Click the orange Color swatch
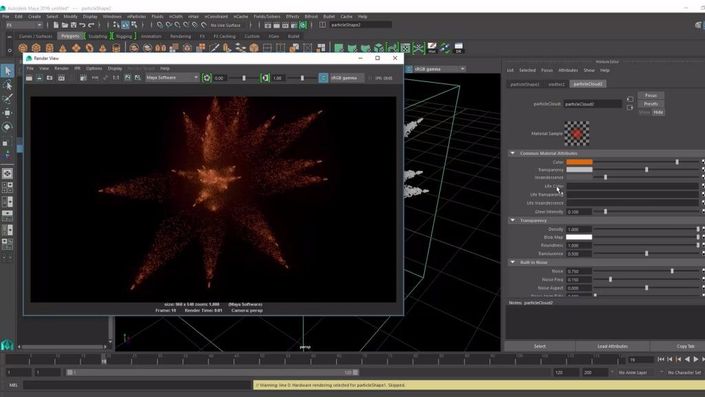 click(x=579, y=162)
